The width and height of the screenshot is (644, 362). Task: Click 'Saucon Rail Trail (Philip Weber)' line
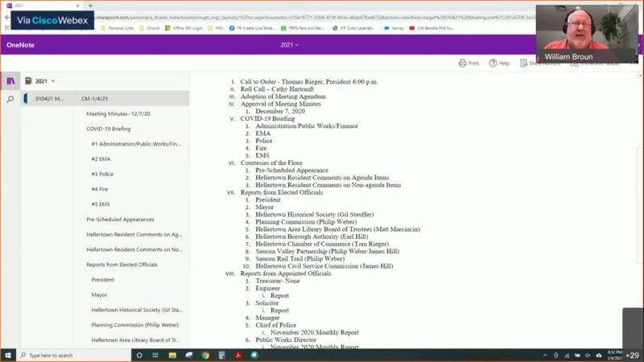tap(299, 259)
